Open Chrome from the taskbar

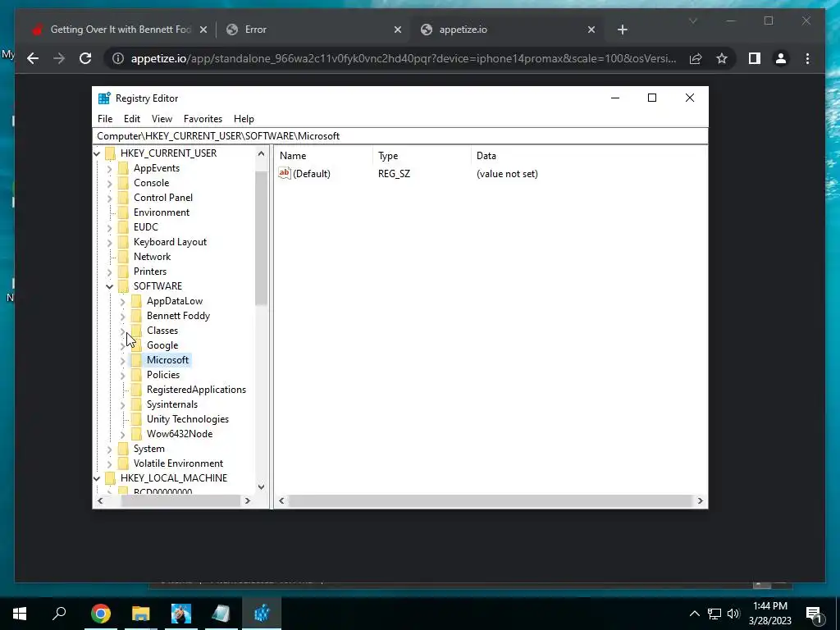[101, 614]
